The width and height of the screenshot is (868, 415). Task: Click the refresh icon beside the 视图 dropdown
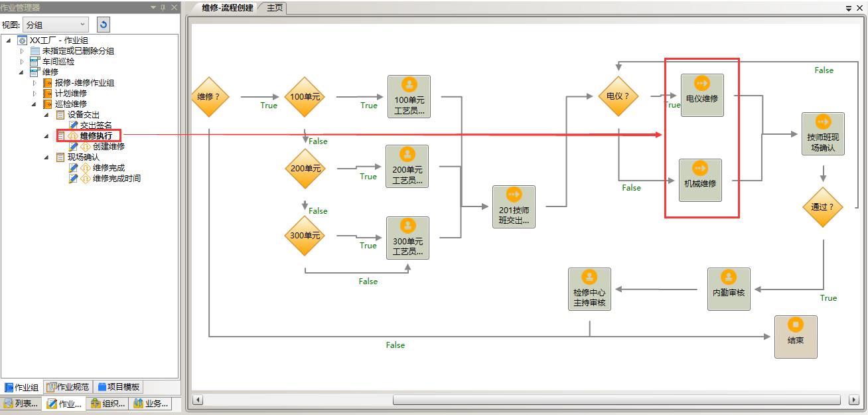pyautogui.click(x=103, y=25)
